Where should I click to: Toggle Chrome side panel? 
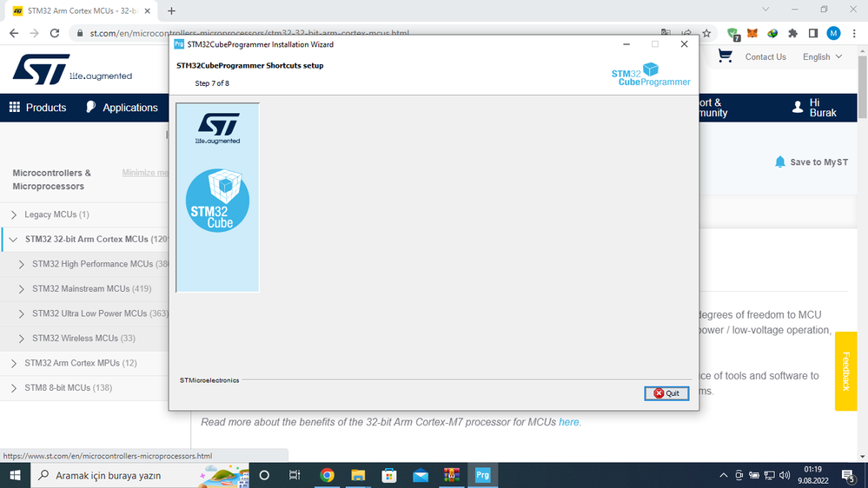[x=813, y=33]
